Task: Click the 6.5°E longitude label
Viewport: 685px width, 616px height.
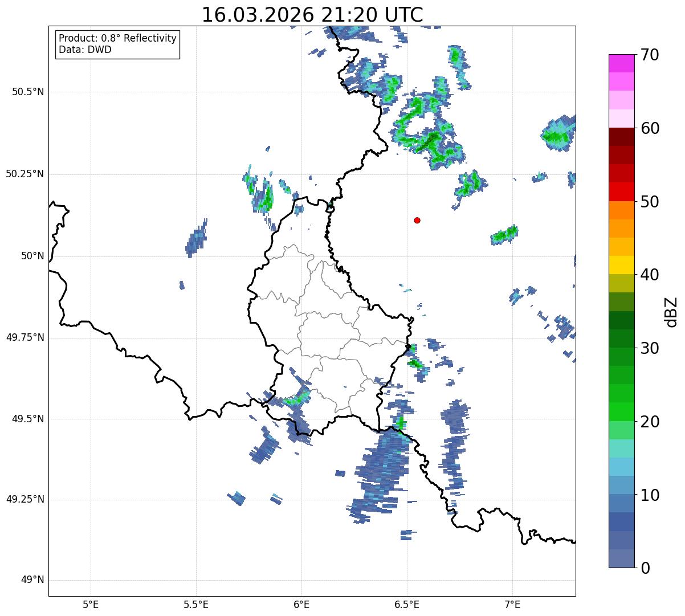Action: tap(407, 604)
